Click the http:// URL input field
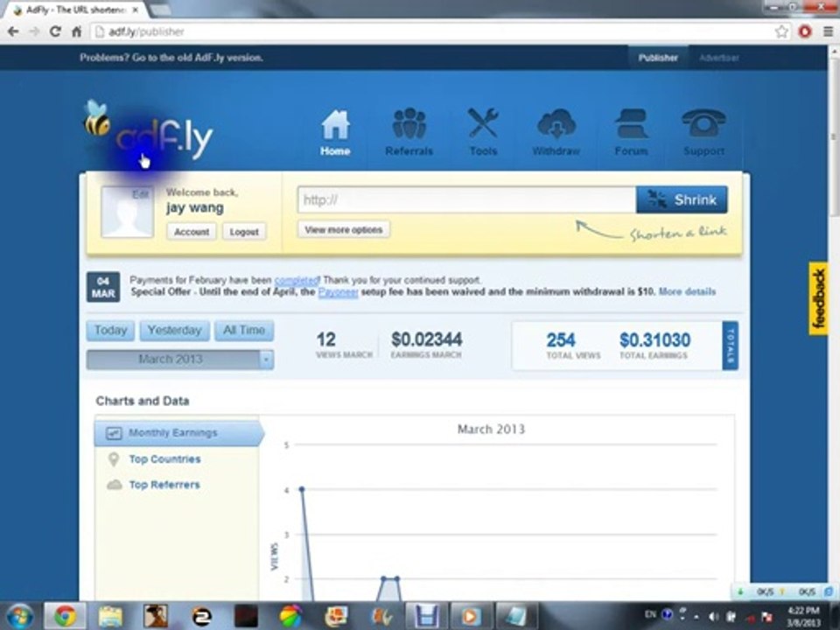This screenshot has height=630, width=840. pos(466,199)
